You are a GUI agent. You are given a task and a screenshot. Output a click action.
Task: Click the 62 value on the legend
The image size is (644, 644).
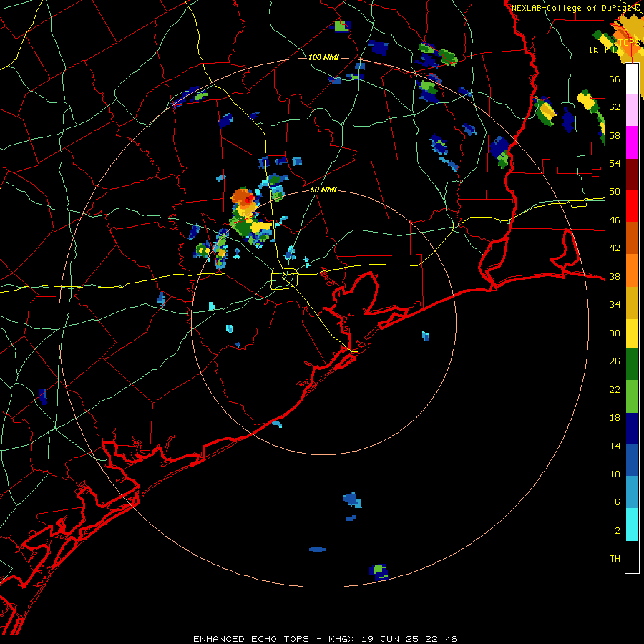(615, 107)
